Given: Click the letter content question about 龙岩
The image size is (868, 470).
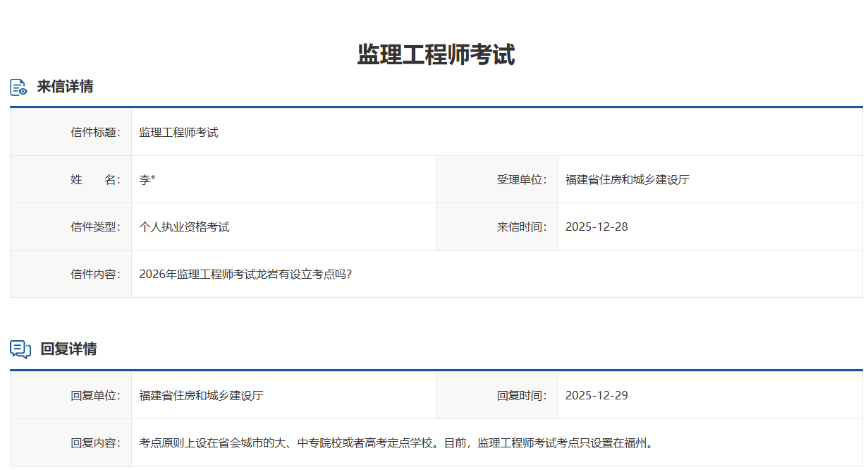Looking at the screenshot, I should click(x=245, y=274).
